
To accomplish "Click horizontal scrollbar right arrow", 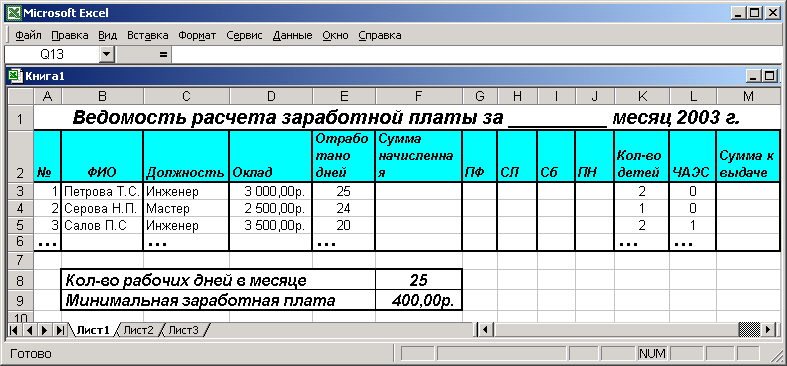I will pyautogui.click(x=768, y=330).
